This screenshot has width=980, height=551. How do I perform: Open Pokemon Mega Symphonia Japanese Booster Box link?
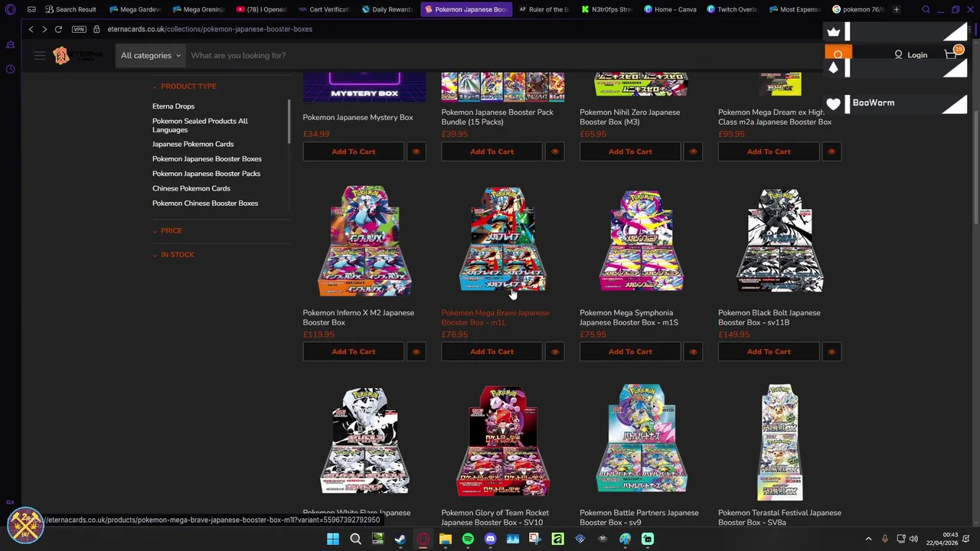point(629,318)
